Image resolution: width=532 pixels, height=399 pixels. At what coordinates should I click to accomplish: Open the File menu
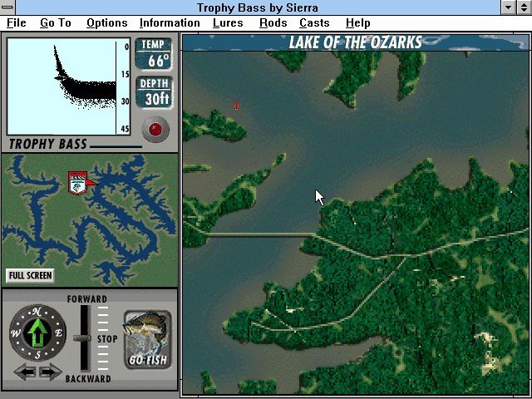pyautogui.click(x=17, y=22)
